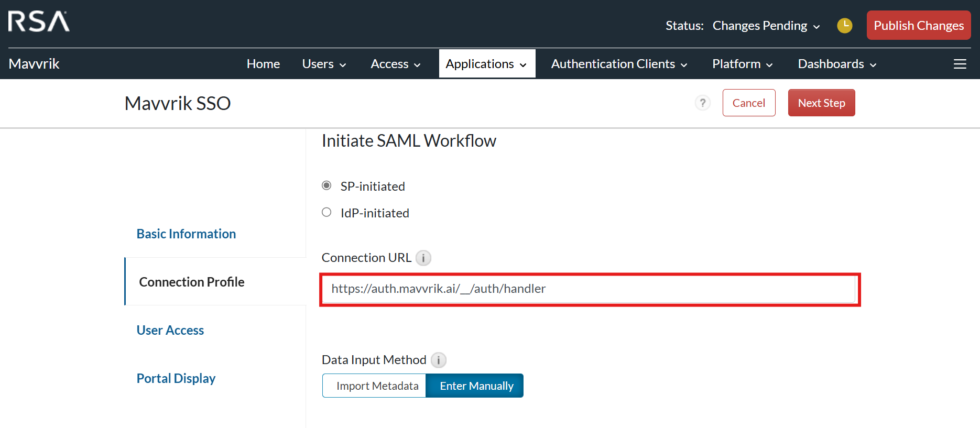Select the SP-initiated radio button
This screenshot has height=428, width=980.
coord(326,185)
